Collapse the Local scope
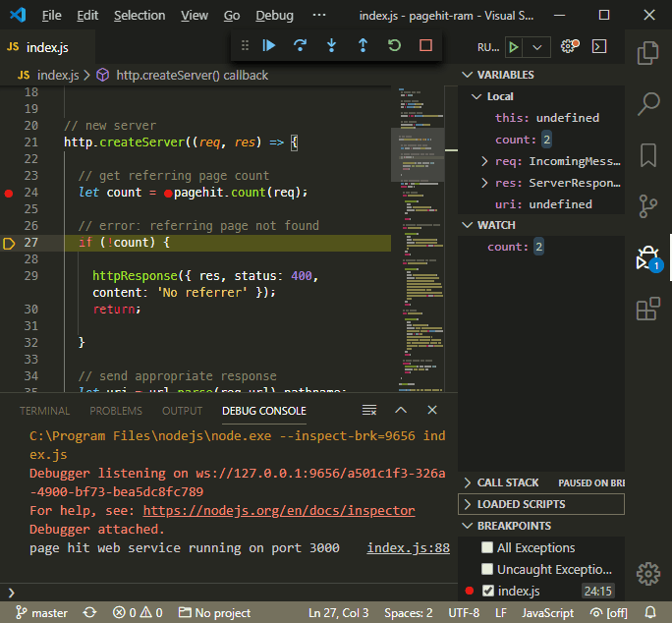Image resolution: width=672 pixels, height=623 pixels. pos(476,96)
